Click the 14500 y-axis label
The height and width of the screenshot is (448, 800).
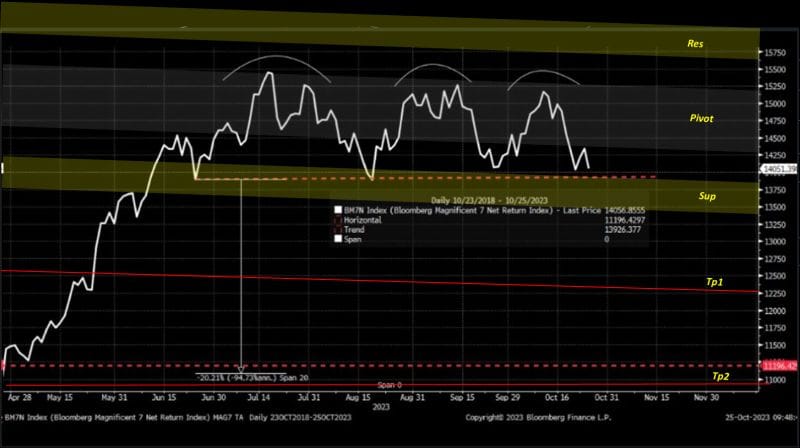pos(776,138)
